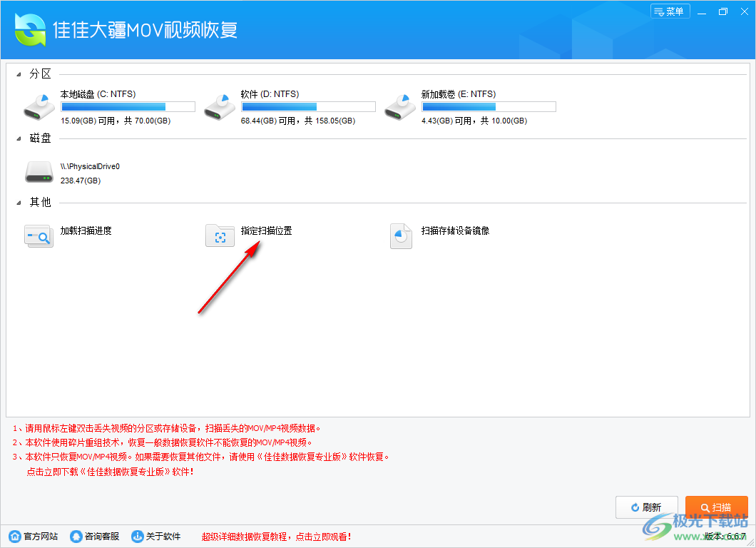Open the 点击立即观看 tutorial link

324,537
